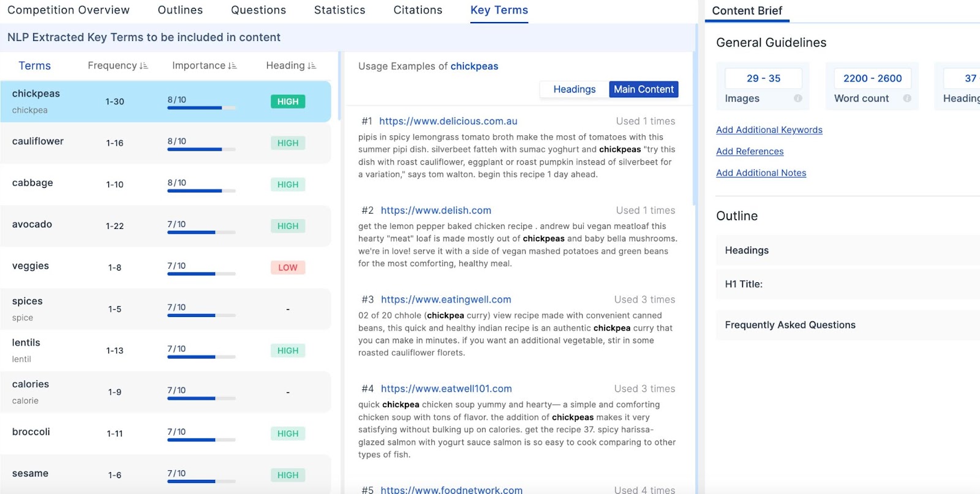
Task: Click the LOW heading badge for veggies
Action: 287,268
